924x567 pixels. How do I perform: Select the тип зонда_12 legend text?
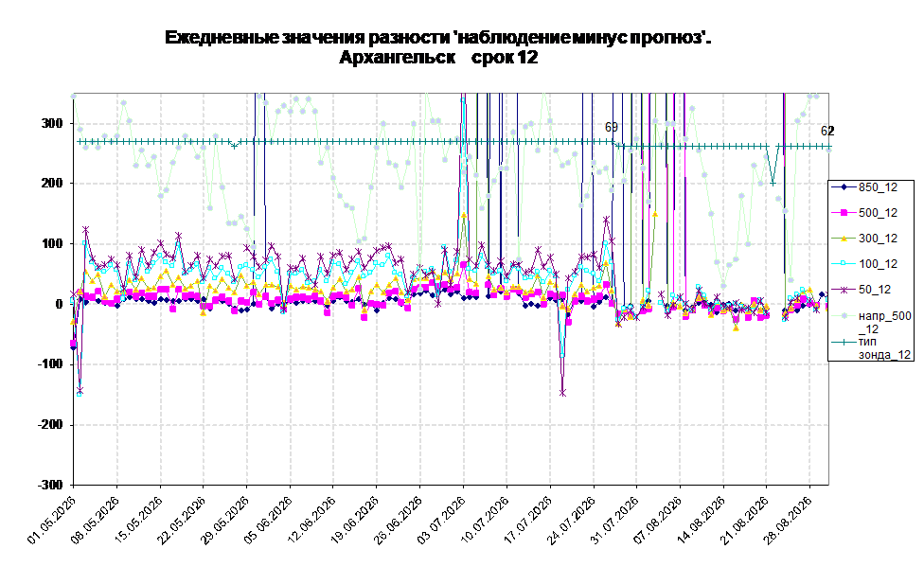[884, 348]
